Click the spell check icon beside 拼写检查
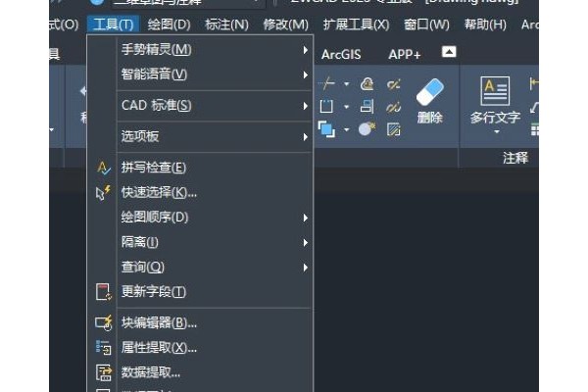Screen dimensions: 588x392 click(x=104, y=168)
